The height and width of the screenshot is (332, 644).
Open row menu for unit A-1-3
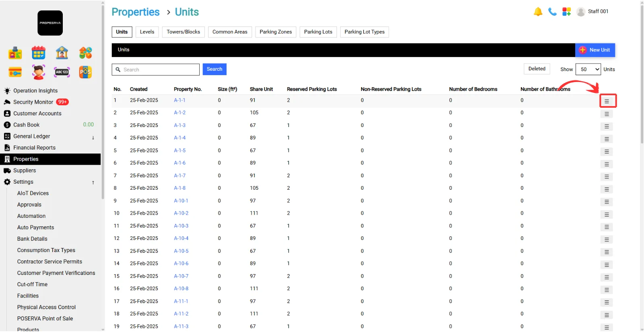pyautogui.click(x=607, y=127)
